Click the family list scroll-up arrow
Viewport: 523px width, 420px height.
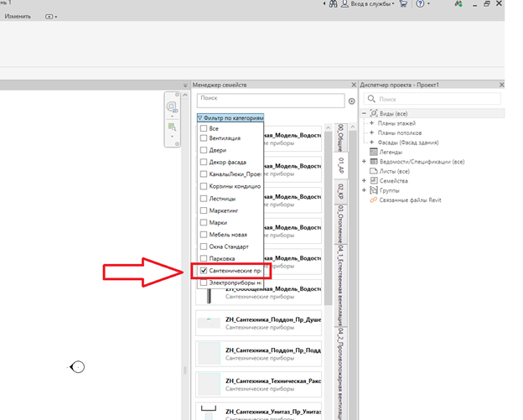[329, 127]
